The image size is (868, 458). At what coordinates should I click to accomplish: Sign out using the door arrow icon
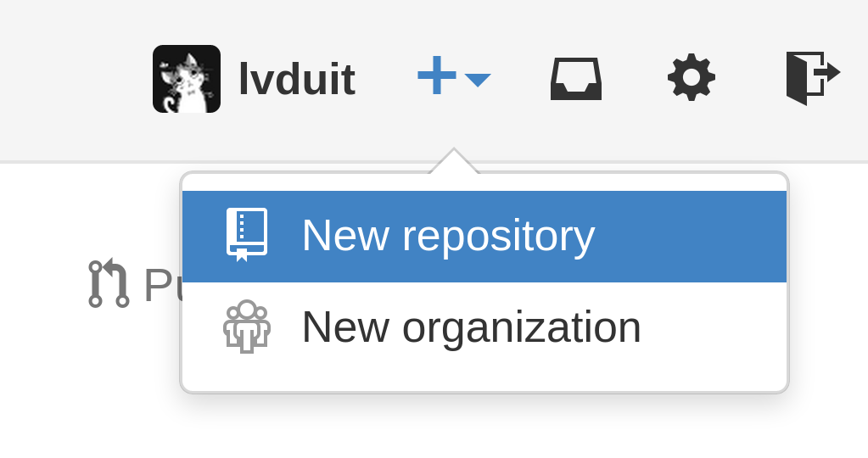(813, 78)
